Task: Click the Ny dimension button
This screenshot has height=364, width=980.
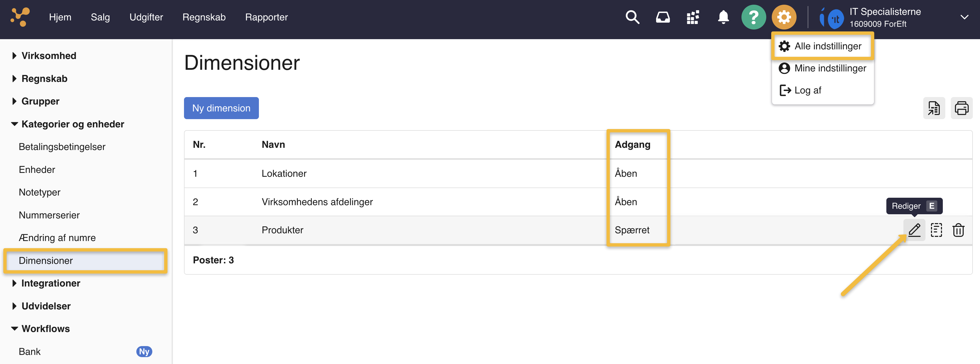Action: point(221,108)
